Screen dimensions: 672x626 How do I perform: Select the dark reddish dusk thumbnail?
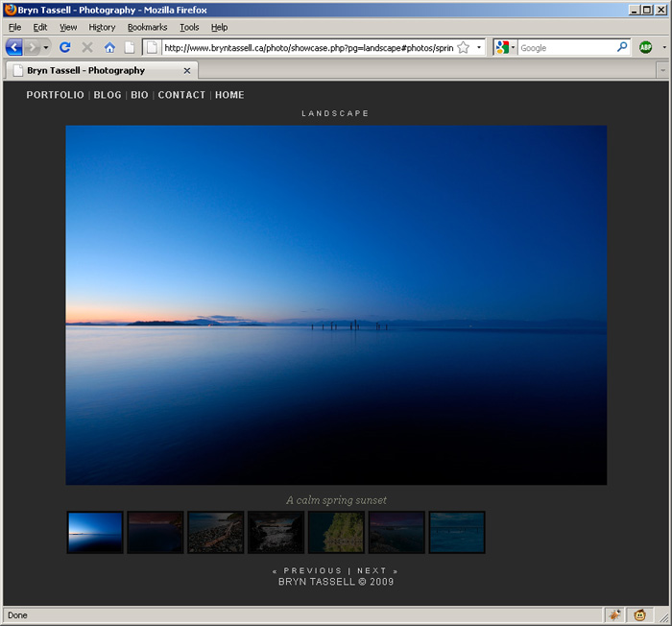156,532
